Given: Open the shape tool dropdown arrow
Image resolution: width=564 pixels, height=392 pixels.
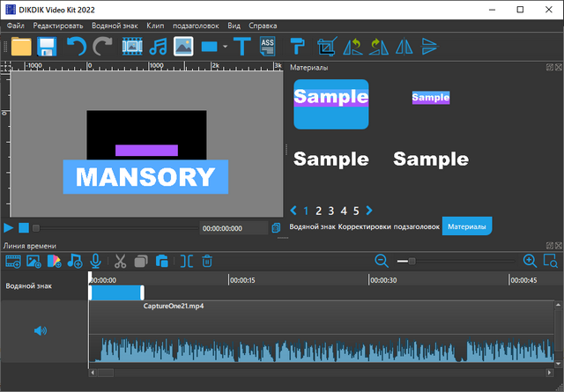Looking at the screenshot, I should (x=226, y=47).
